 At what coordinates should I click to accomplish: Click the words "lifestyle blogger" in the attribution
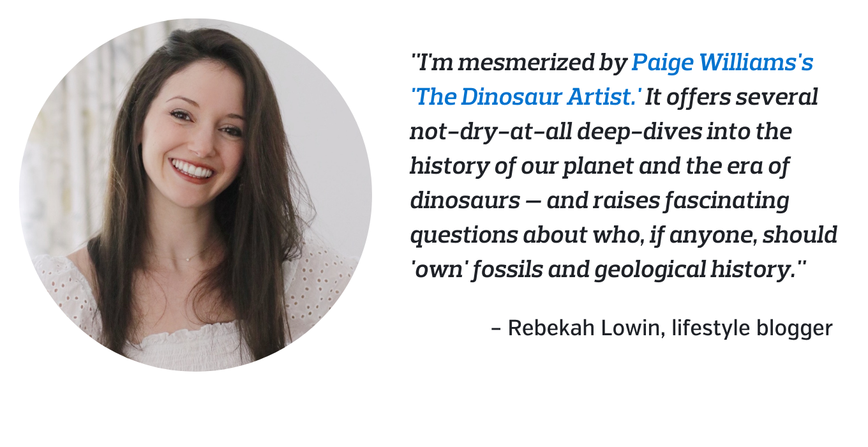(x=752, y=328)
